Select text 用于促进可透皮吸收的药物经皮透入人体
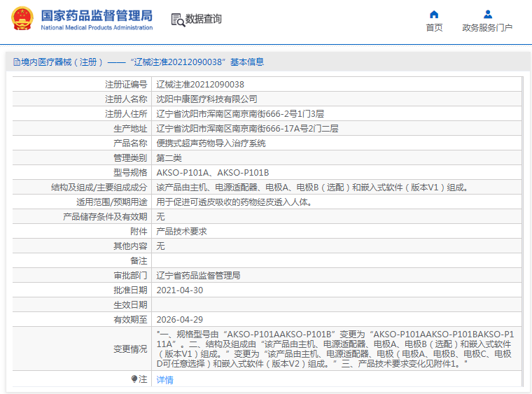 (234, 202)
